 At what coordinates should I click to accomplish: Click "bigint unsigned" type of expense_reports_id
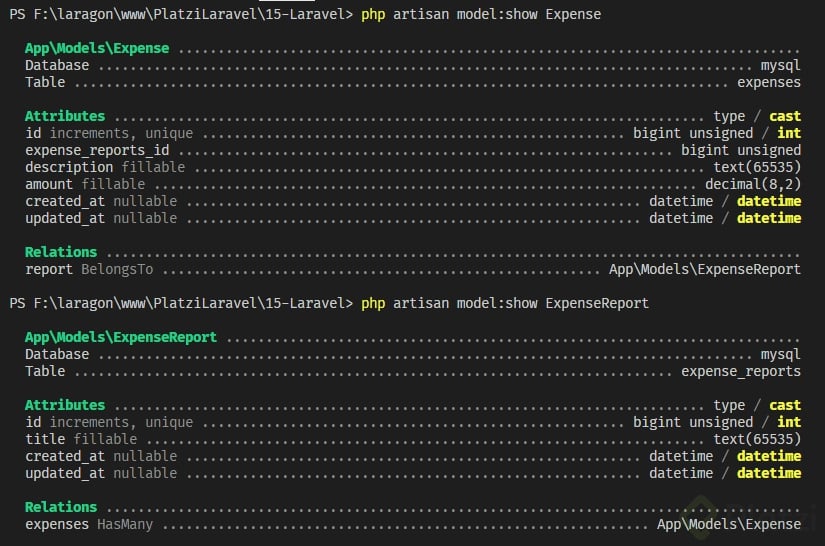740,150
